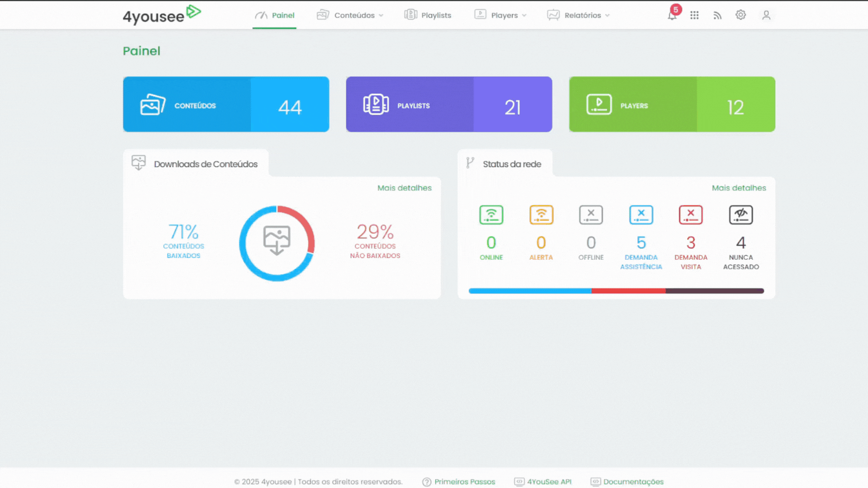Click the Primeiros Passos question icon
Viewport: 868px width, 488px height.
tap(427, 482)
